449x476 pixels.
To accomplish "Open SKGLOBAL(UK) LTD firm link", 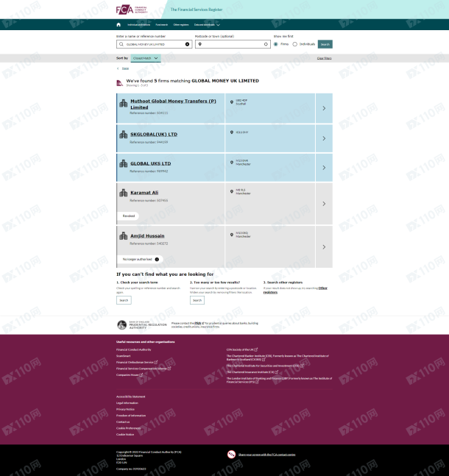I will pos(154,134).
